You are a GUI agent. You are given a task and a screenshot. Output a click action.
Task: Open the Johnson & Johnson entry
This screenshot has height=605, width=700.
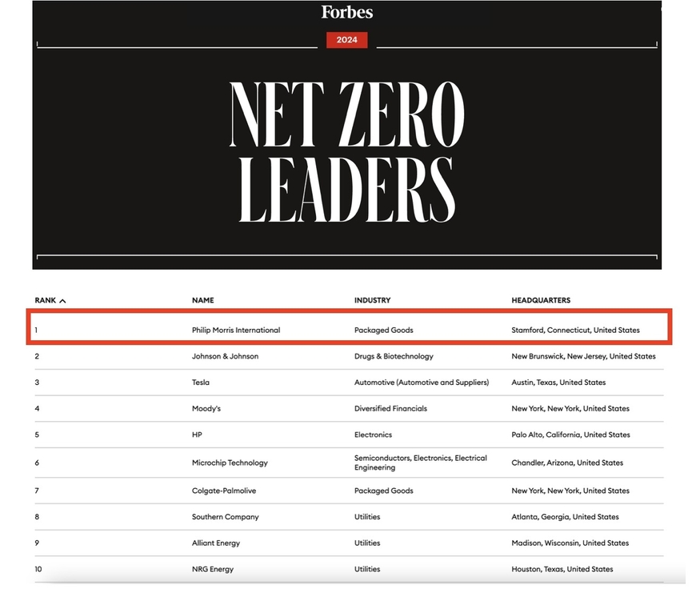point(225,356)
